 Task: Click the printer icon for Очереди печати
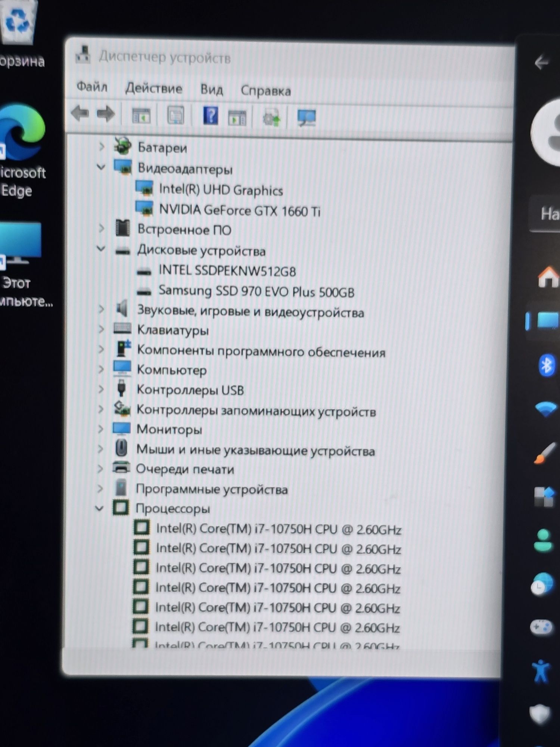[121, 468]
